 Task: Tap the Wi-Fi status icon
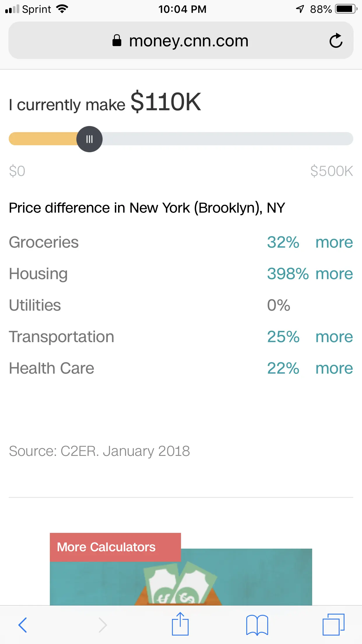(62, 9)
